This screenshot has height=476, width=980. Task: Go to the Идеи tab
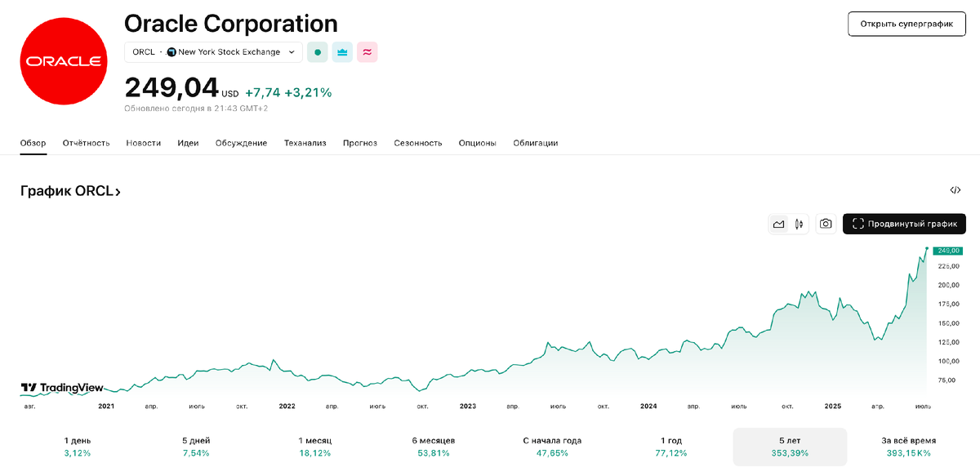coord(189,143)
